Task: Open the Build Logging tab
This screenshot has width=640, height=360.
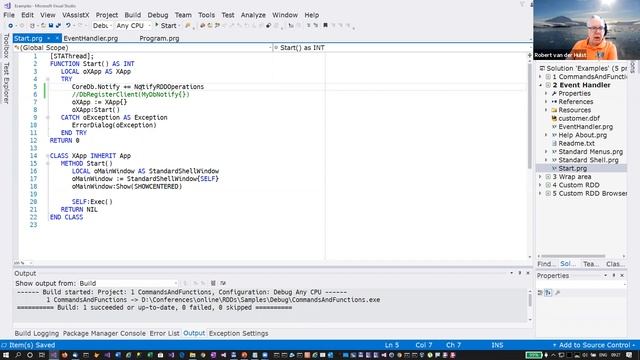Action: (37, 333)
